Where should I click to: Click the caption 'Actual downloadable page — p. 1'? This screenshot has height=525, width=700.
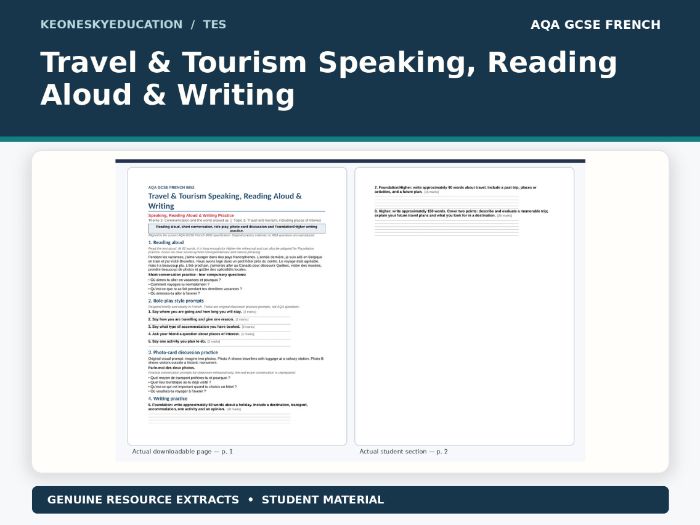[182, 451]
